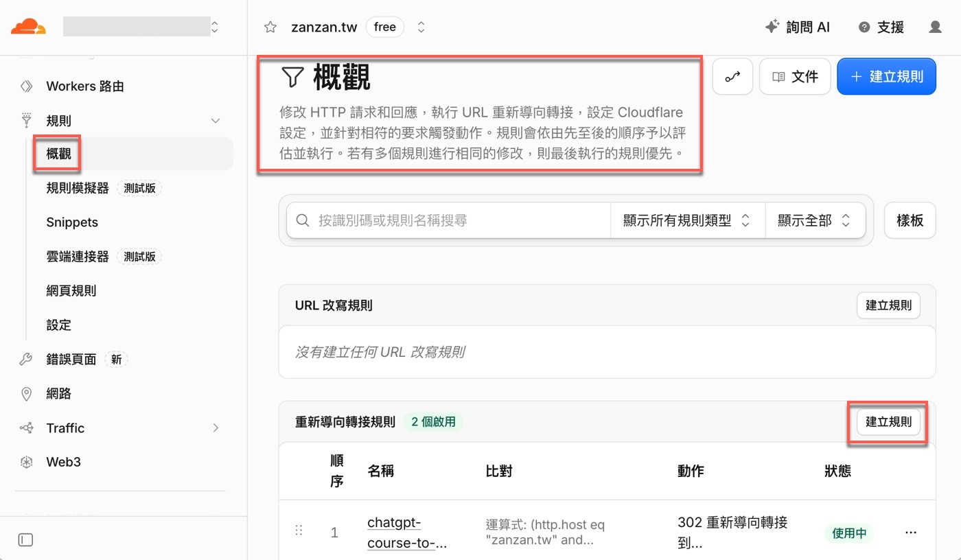Open the 文件 documentation button
Image resolution: width=961 pixels, height=560 pixels.
click(x=795, y=76)
